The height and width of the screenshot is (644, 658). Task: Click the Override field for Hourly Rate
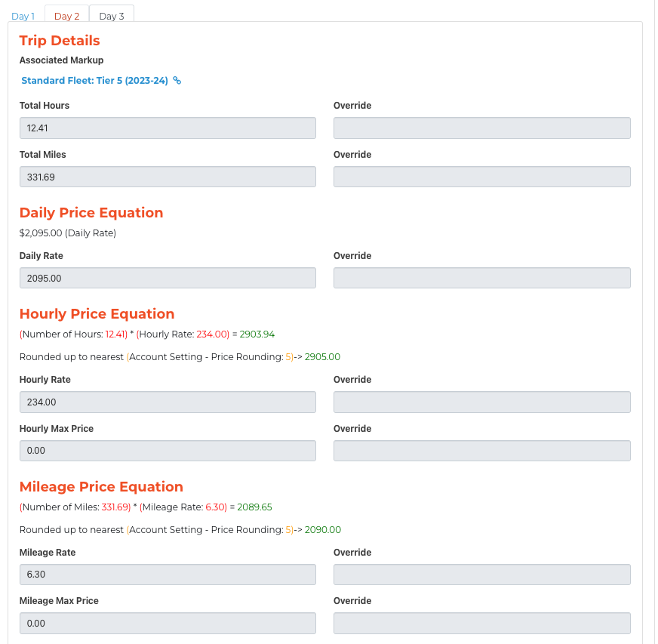tap(481, 402)
